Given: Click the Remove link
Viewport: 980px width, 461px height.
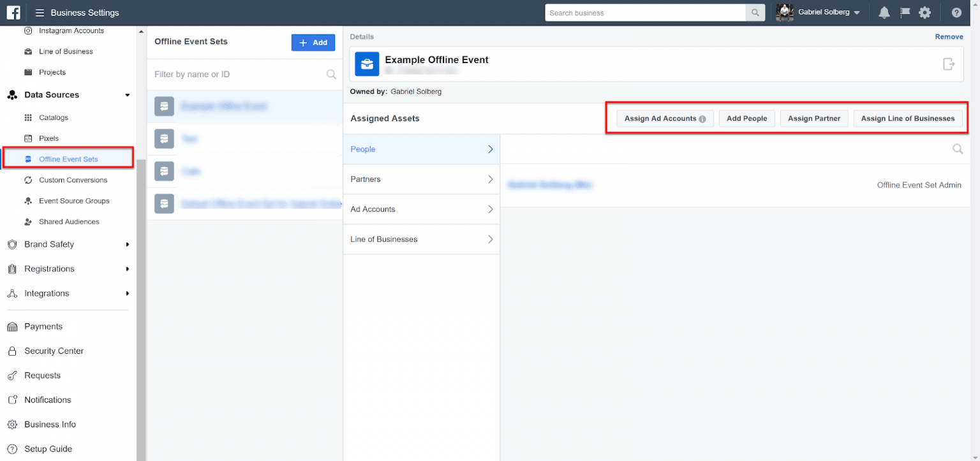Looking at the screenshot, I should (x=949, y=37).
